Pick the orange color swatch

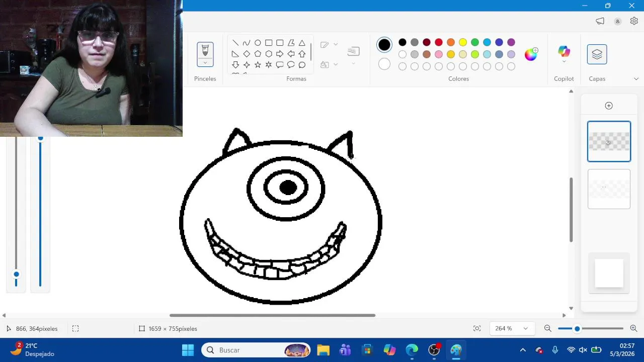(x=451, y=42)
